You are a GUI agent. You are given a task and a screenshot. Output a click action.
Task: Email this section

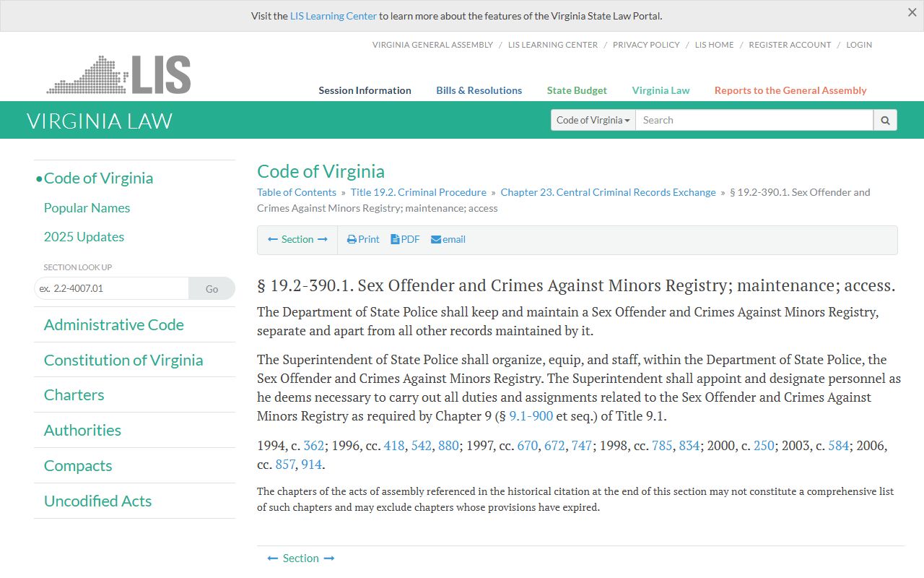tap(448, 239)
